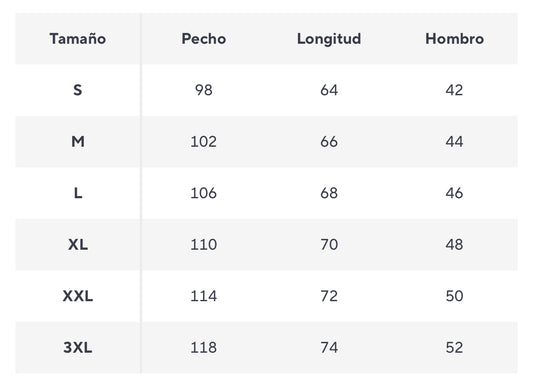The width and height of the screenshot is (533, 378).
Task: Click Pecho value 114 for size XXL
Action: pos(204,296)
